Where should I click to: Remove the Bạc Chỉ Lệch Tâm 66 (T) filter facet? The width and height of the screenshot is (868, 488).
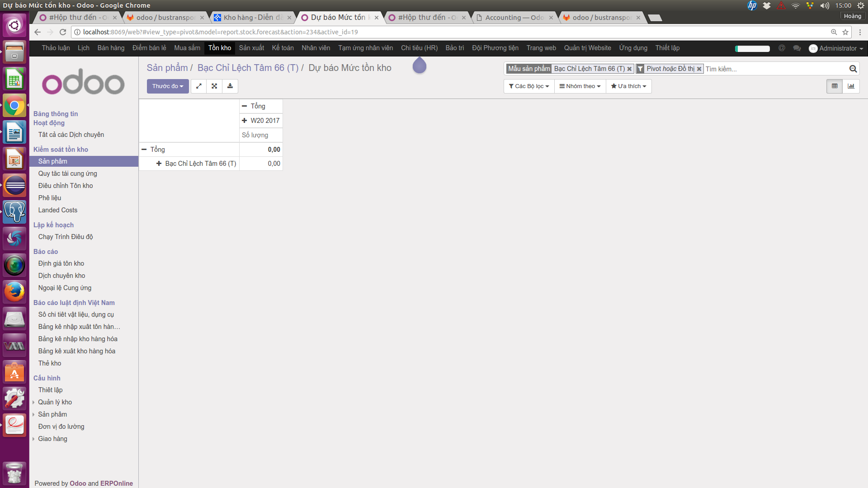click(629, 69)
